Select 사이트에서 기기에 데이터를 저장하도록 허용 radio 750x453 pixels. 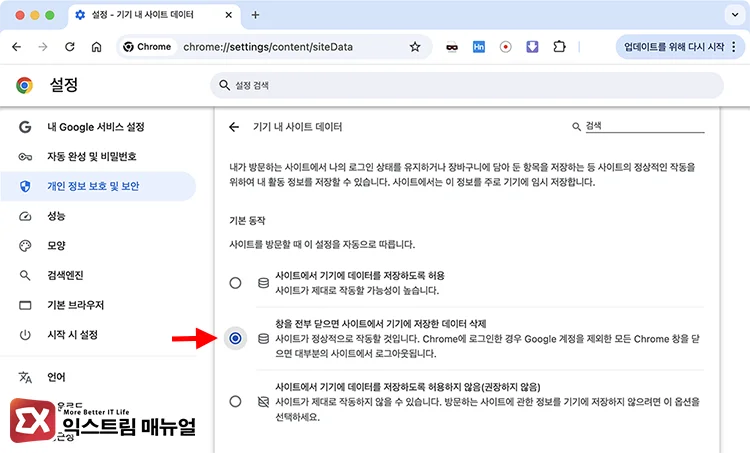[x=235, y=283]
